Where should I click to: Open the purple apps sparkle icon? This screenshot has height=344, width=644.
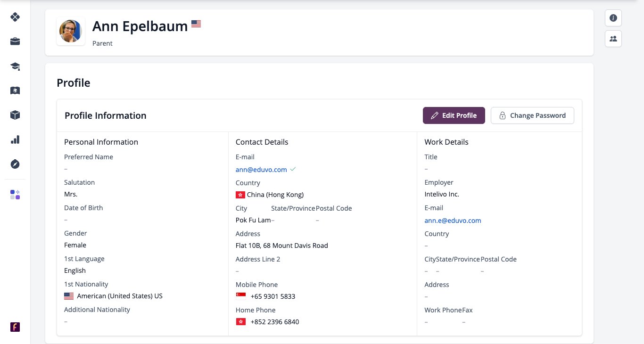point(15,195)
